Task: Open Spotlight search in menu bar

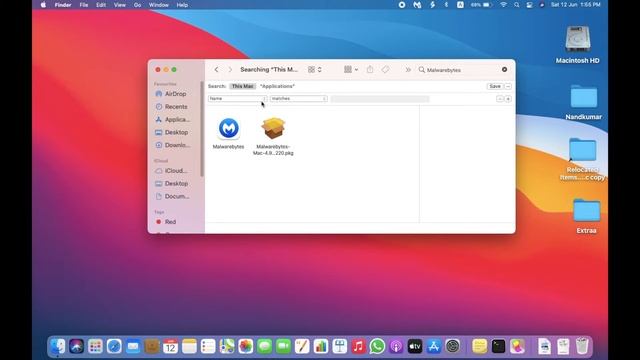Action: 517,5
